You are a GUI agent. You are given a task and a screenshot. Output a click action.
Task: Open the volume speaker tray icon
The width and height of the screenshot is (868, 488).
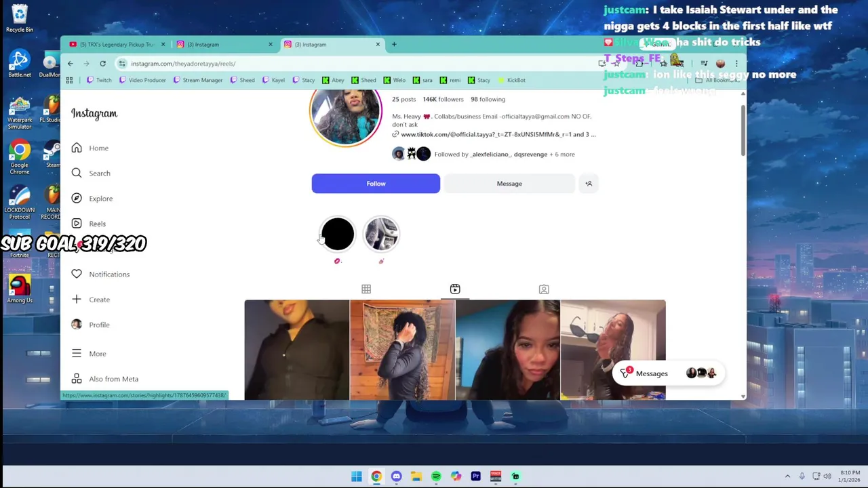[x=827, y=476]
